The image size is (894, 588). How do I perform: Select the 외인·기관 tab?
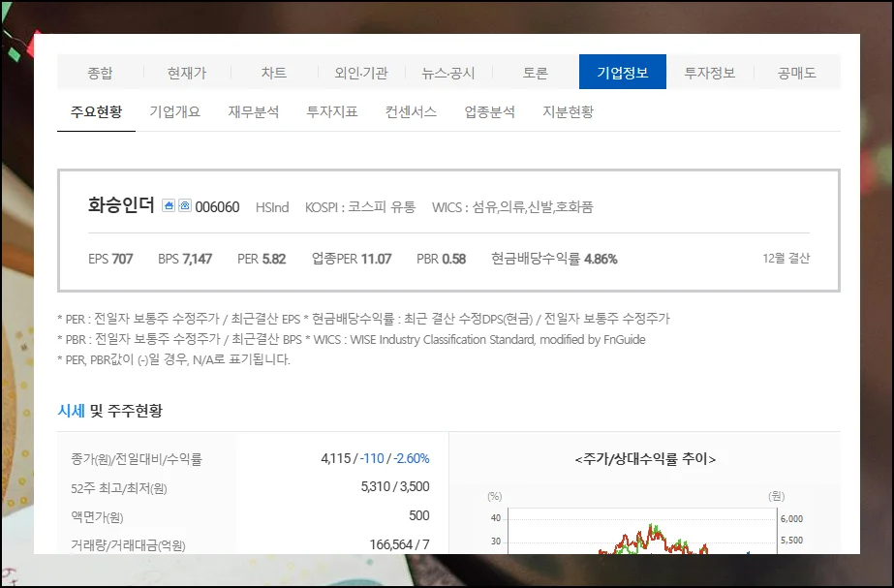tap(361, 71)
